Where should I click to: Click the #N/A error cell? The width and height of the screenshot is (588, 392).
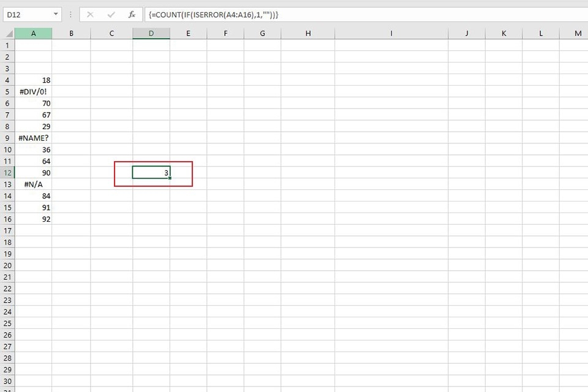pos(33,184)
